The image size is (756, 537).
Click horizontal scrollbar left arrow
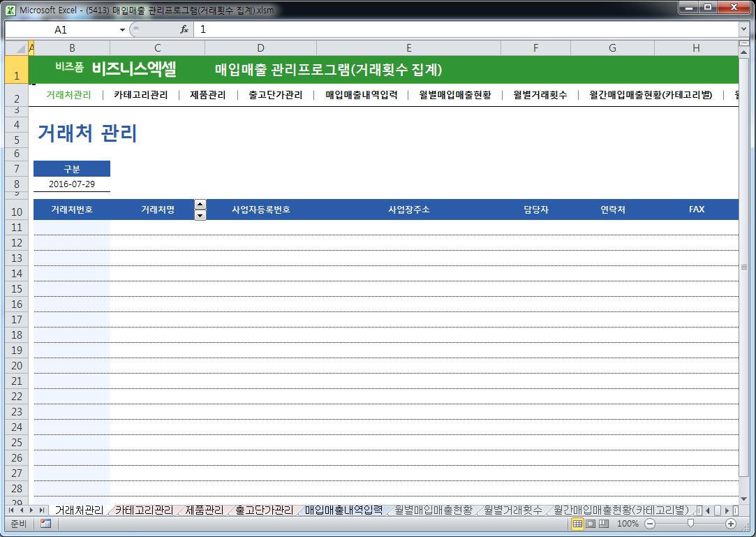pyautogui.click(x=707, y=510)
